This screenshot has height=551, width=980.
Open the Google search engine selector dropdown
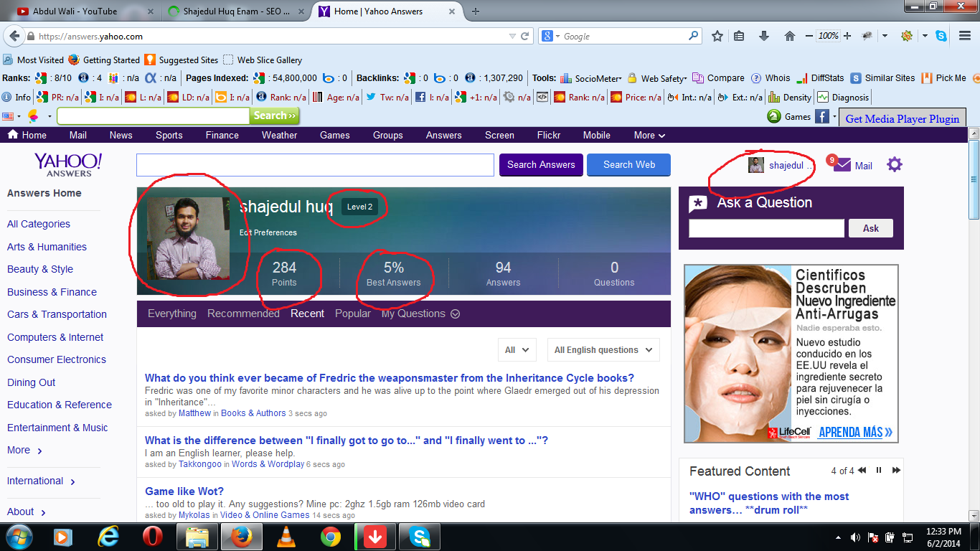tap(550, 36)
